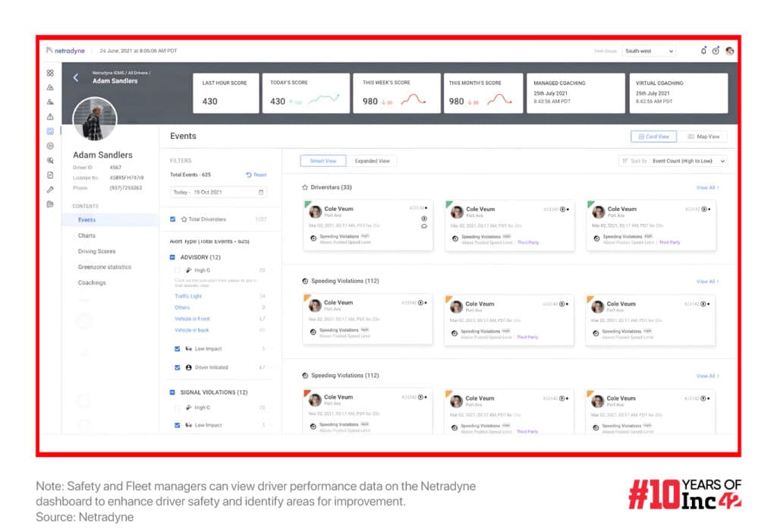Click the back arrow beside Adam Sandlers
Screen dimensions: 777x532
coord(76,77)
